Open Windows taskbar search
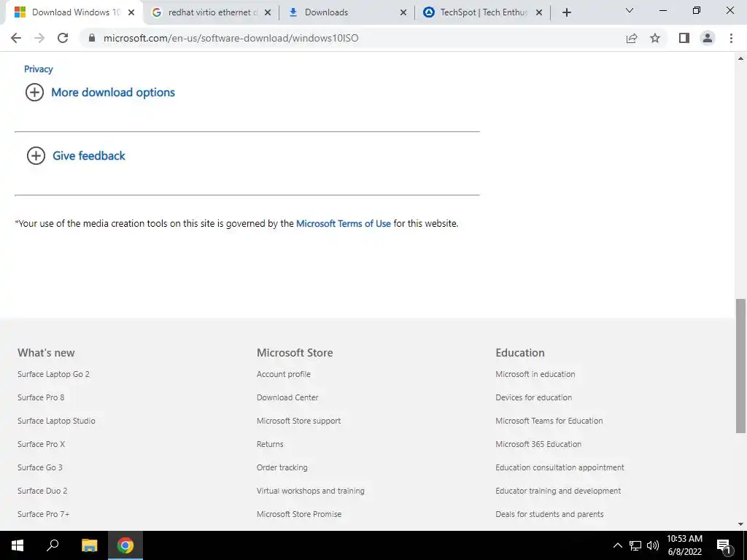Image resolution: width=747 pixels, height=560 pixels. point(53,545)
